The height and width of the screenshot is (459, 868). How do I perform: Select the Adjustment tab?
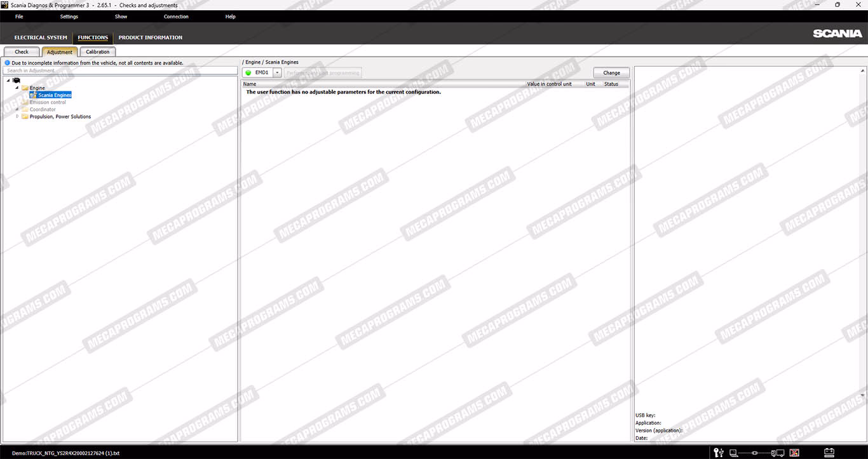click(x=60, y=52)
